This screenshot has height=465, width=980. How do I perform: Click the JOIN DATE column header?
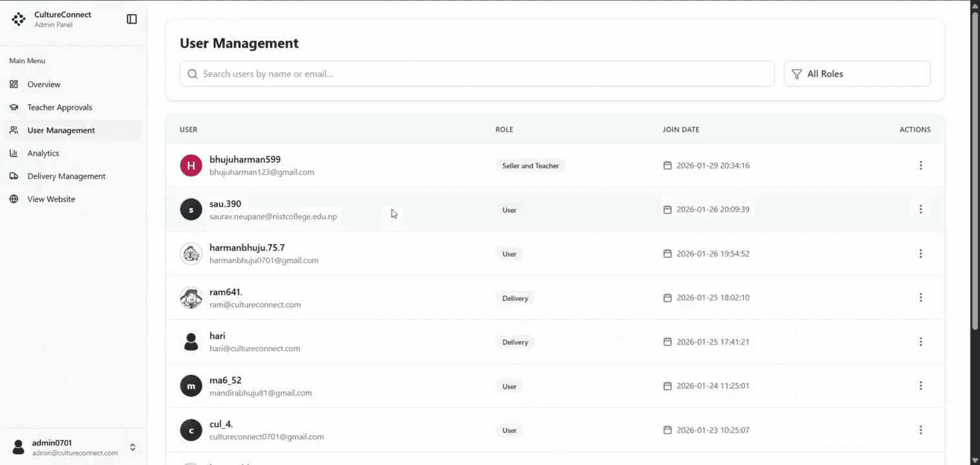tap(681, 130)
